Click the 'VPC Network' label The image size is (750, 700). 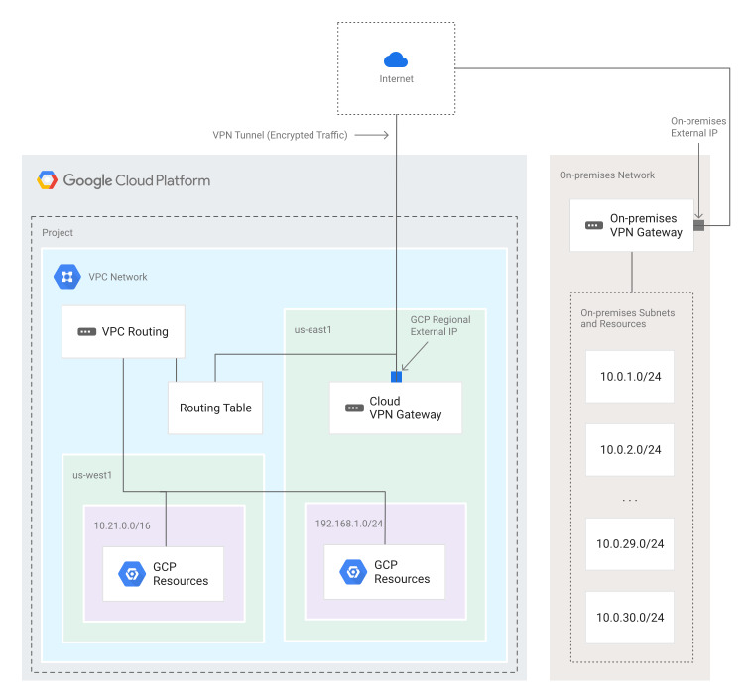pyautogui.click(x=118, y=277)
